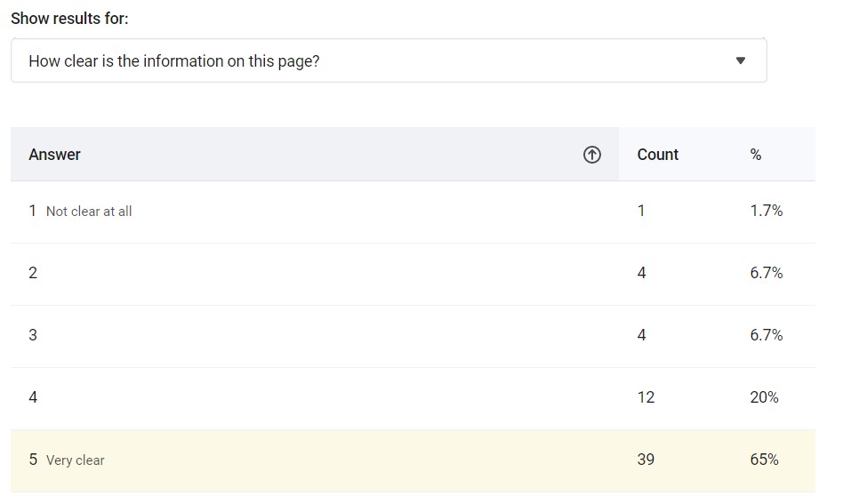The image size is (851, 504).
Task: Select the 'How clear is the information' combo box
Action: tap(389, 60)
